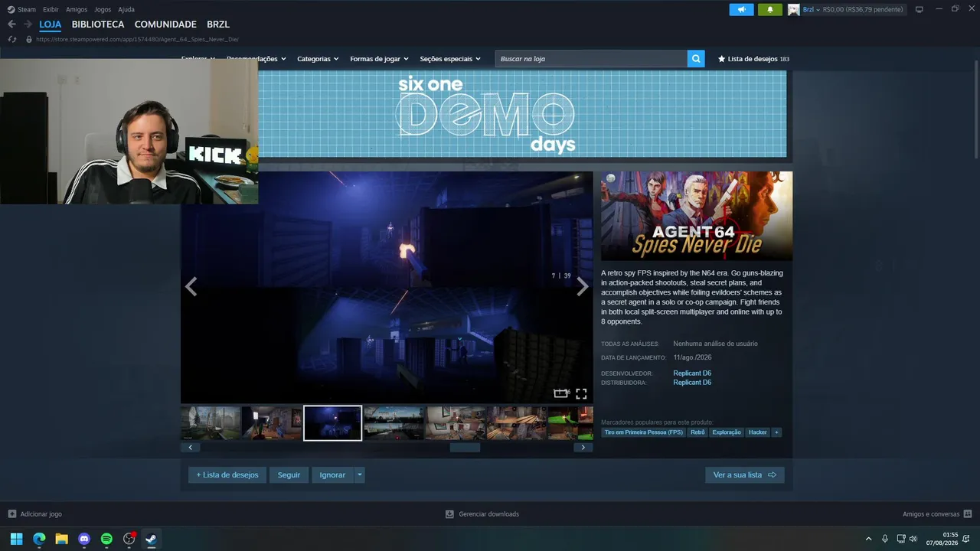980x551 pixels.
Task: Open the Replicant D6 developer link
Action: 692,373
